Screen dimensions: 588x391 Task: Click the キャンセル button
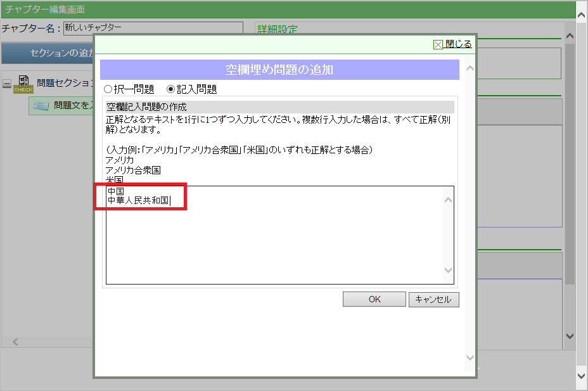pos(433,300)
